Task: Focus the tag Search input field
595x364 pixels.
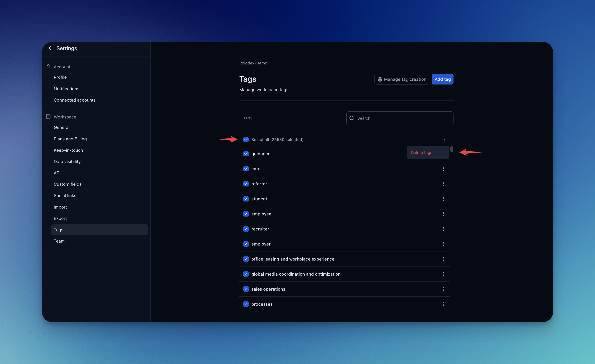Action: 403,118
